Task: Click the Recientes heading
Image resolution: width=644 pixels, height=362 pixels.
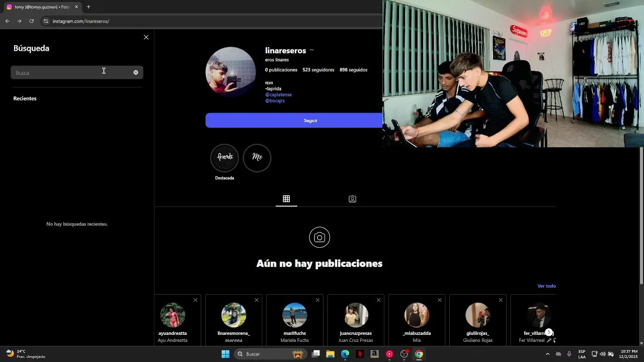Action: pos(25,99)
